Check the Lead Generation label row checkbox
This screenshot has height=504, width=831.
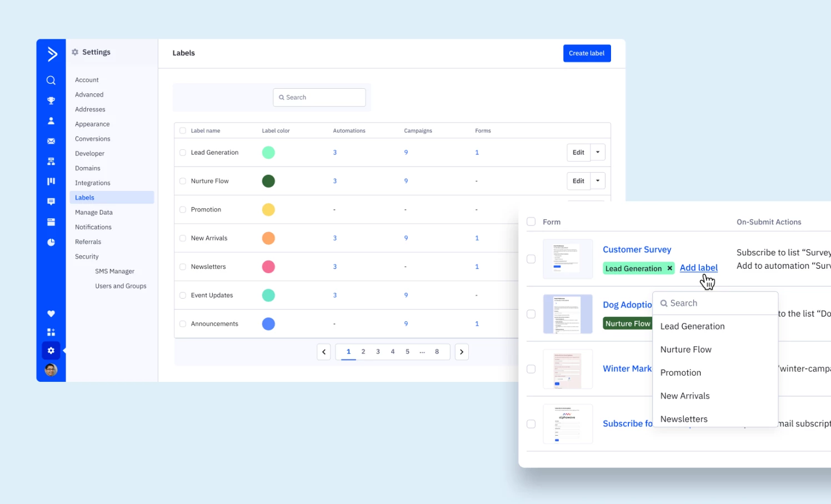pyautogui.click(x=183, y=153)
